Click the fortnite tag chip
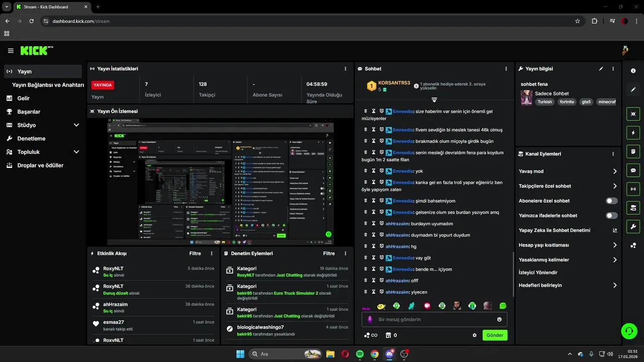The height and width of the screenshot is (362, 644). point(567,102)
